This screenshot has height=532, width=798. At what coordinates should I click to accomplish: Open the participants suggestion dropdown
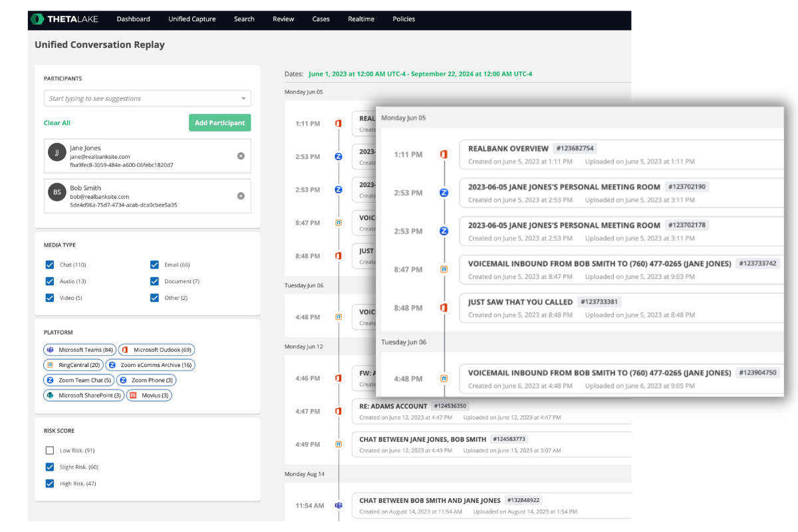coord(243,99)
